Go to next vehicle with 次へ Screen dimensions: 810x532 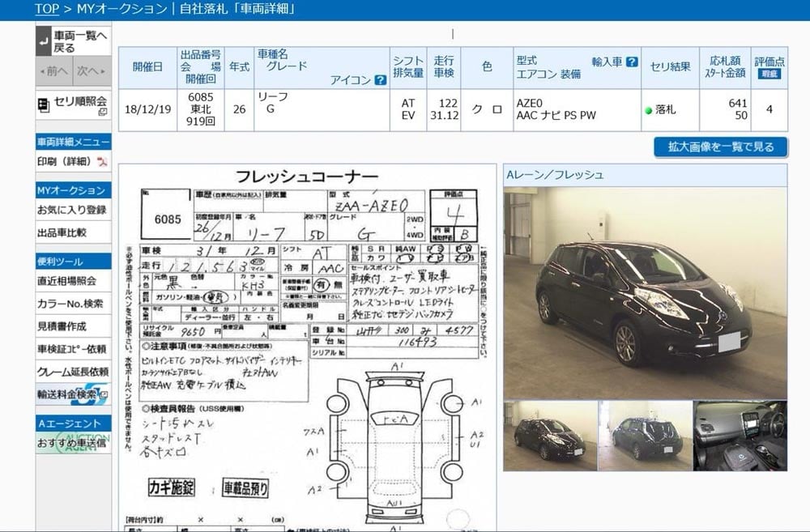click(92, 71)
